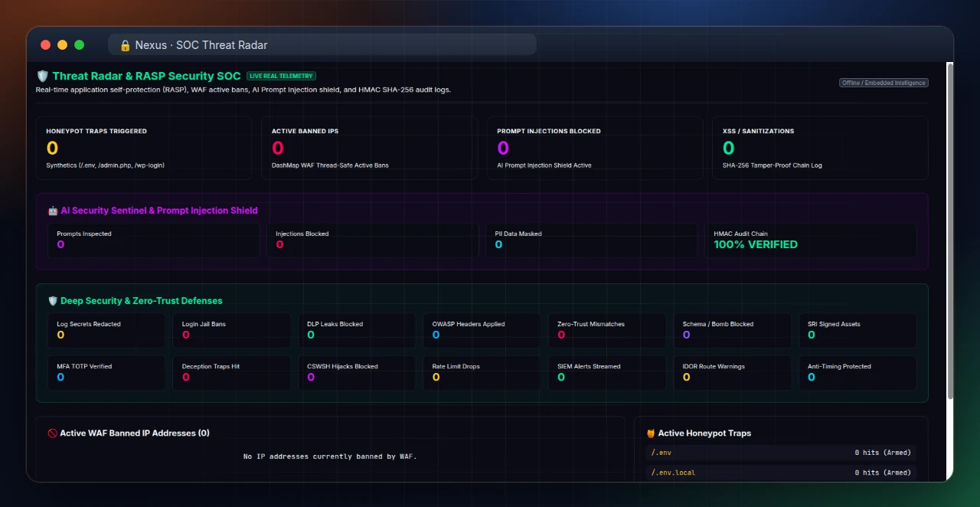Click the Deep Security & Zero-Trust Defenses heading
980x507 pixels.
tap(142, 301)
